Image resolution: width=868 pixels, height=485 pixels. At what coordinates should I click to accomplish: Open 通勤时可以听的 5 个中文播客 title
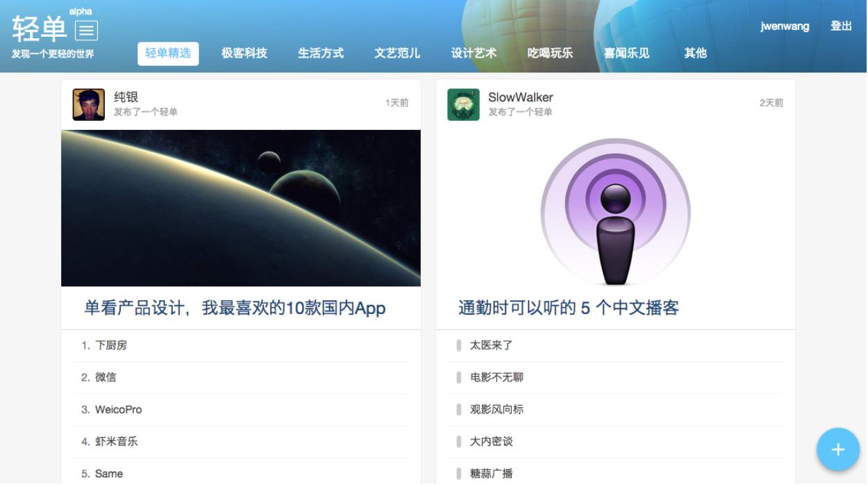(x=569, y=308)
